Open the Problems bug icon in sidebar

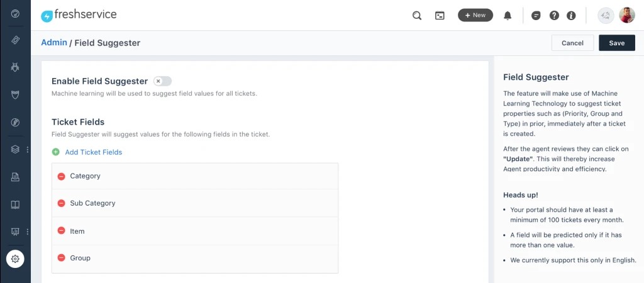(x=15, y=67)
